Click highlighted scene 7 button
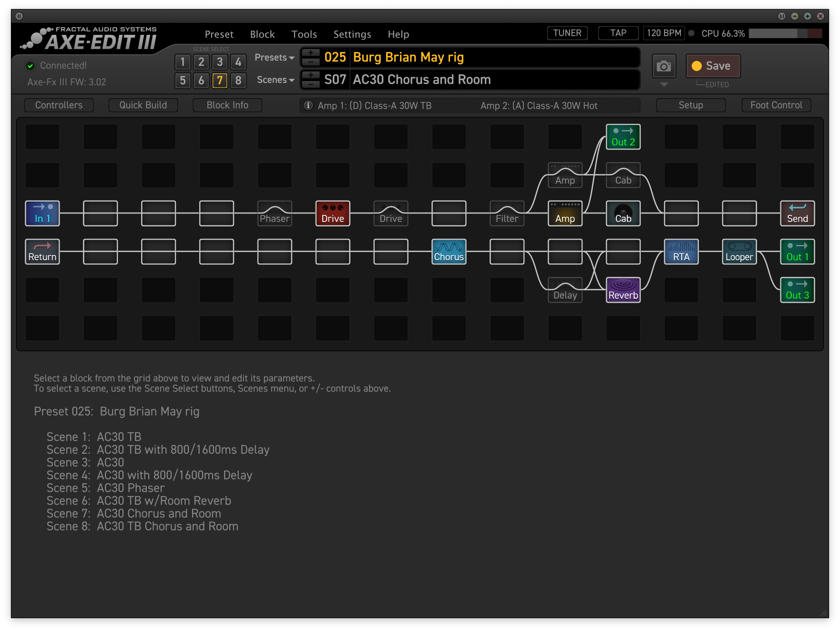 220,80
